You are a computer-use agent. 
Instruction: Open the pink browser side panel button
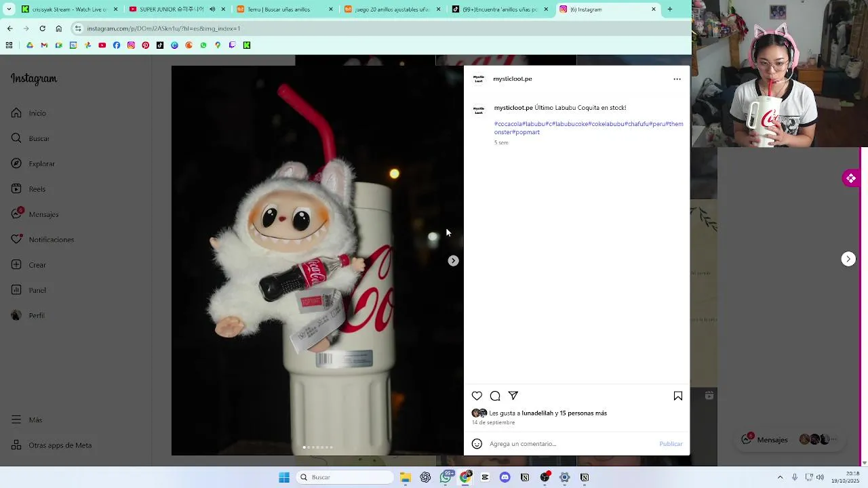click(851, 178)
